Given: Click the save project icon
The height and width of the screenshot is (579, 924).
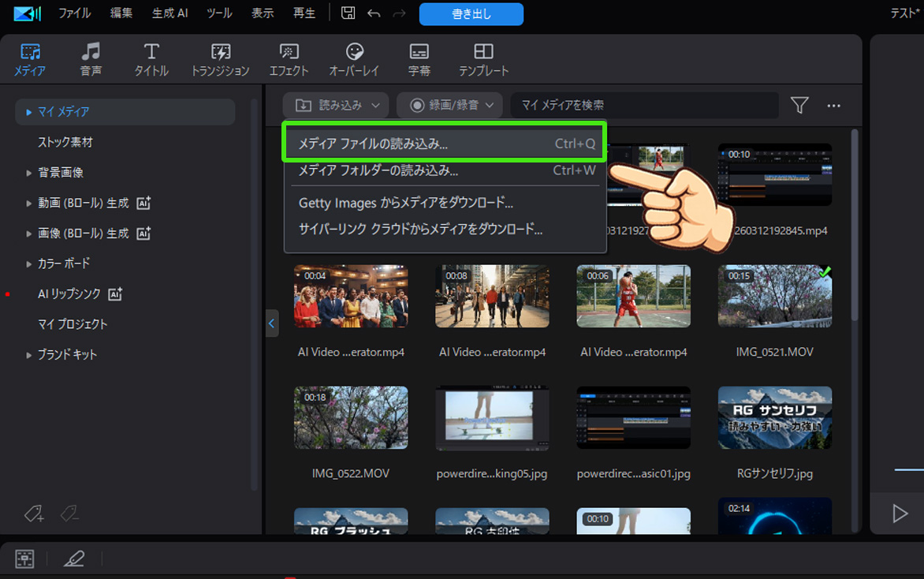Looking at the screenshot, I should coord(347,13).
